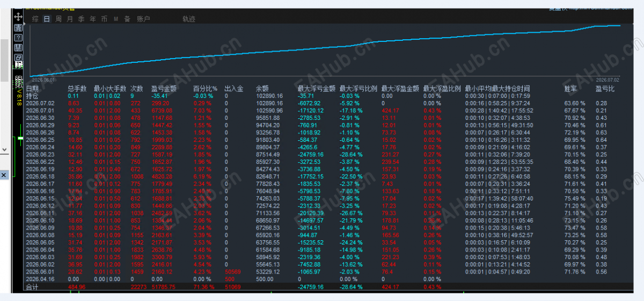
Task: Click the 合计 totals row label
Action: [x=32, y=288]
